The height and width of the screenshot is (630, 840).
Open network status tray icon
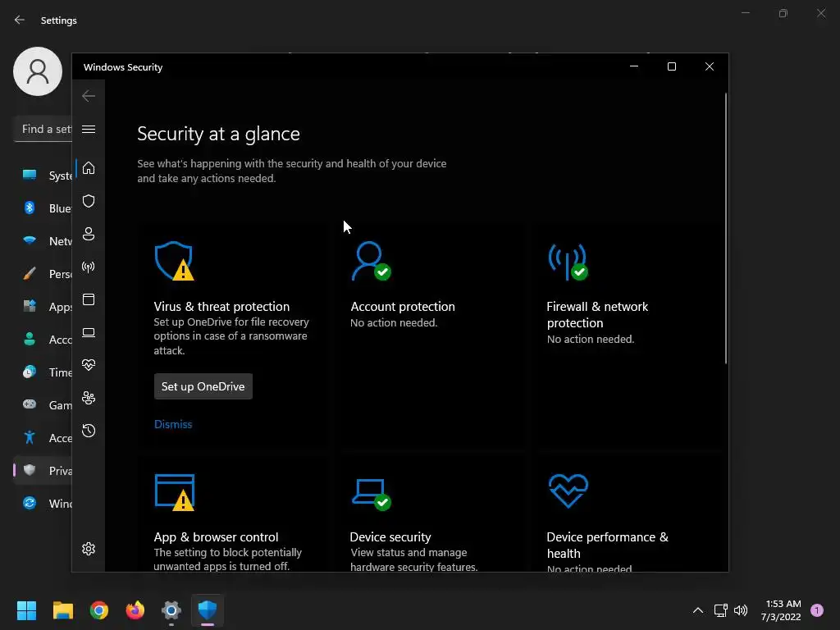tap(720, 610)
